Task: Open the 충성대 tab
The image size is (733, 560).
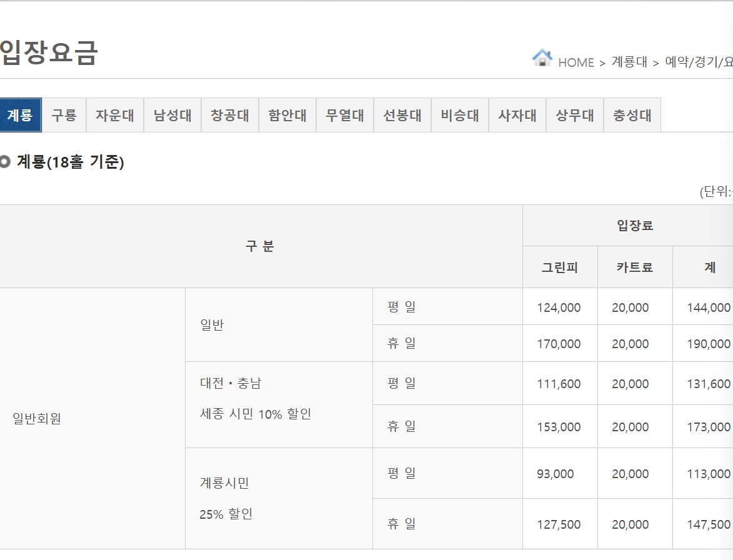Action: click(x=632, y=116)
